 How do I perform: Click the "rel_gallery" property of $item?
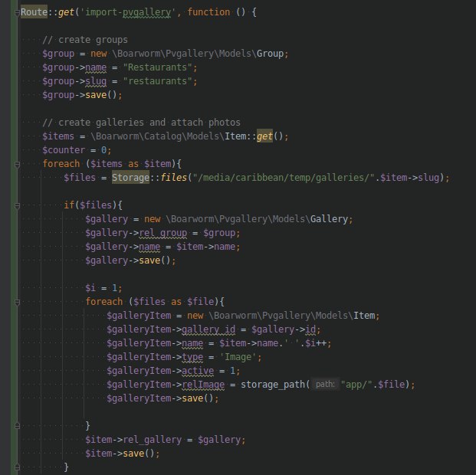coord(153,440)
